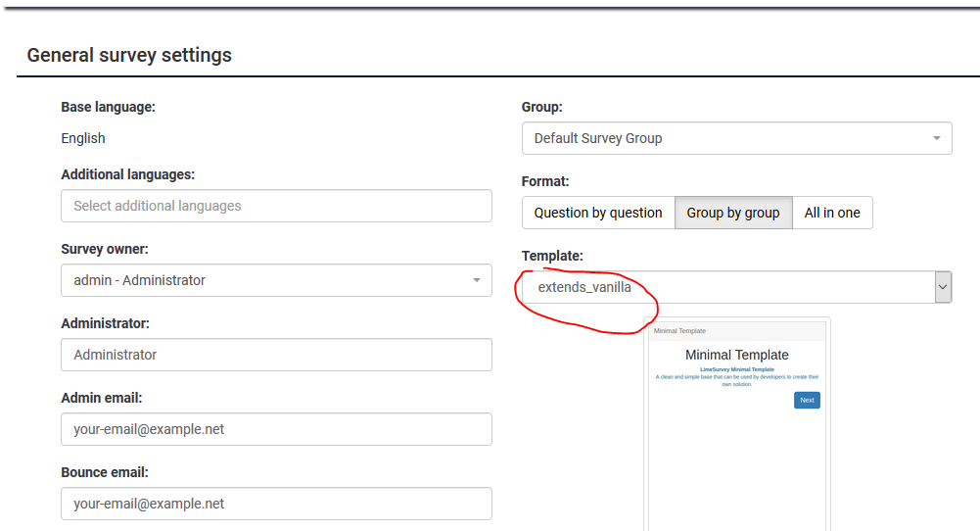
Task: Click the General survey settings heading
Action: 129,55
